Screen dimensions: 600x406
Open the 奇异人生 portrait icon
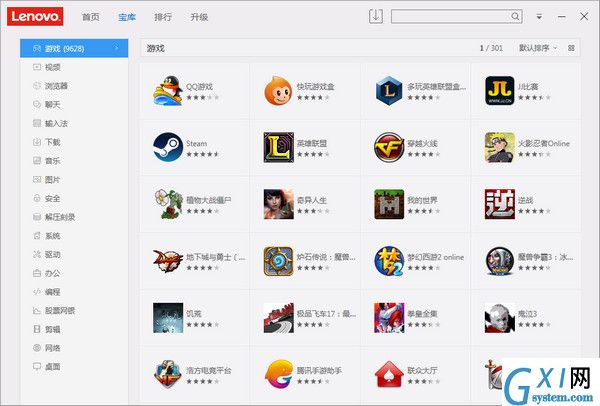[x=278, y=204]
